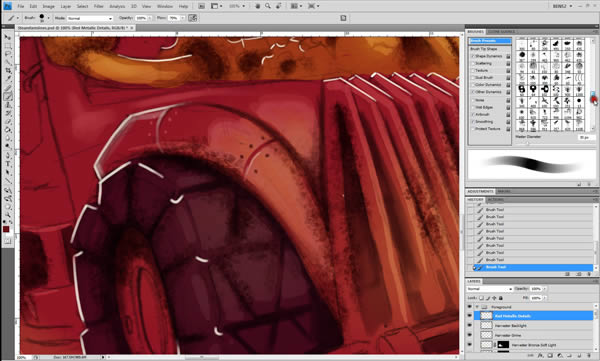Click the add layer style fx icon
This screenshot has height=361, width=600.
pyautogui.click(x=540, y=356)
